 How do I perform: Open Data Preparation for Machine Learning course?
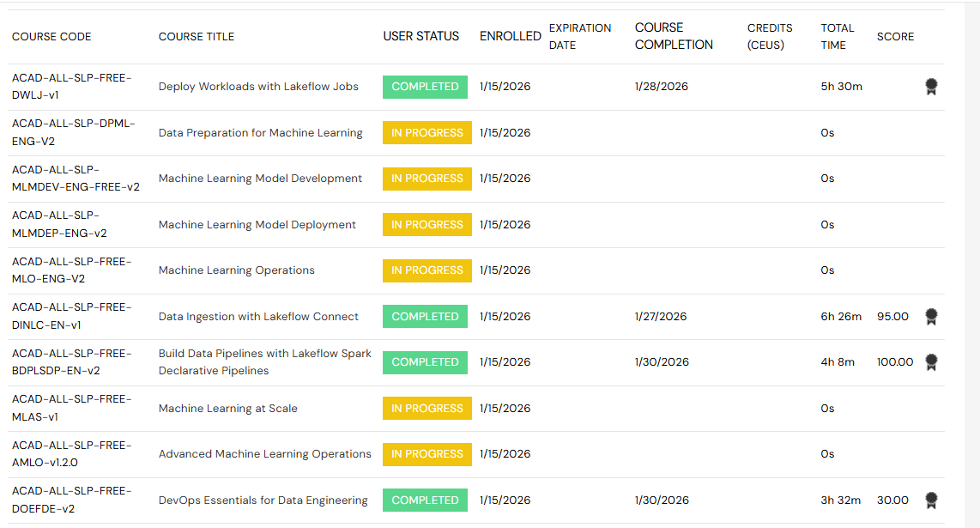[x=260, y=133]
